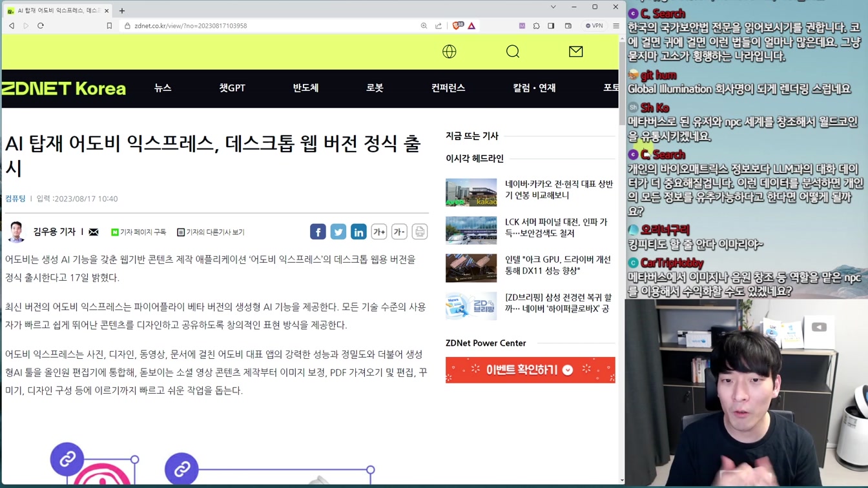Open the Intel GPU article thumbnail
This screenshot has width=868, height=488.
471,268
